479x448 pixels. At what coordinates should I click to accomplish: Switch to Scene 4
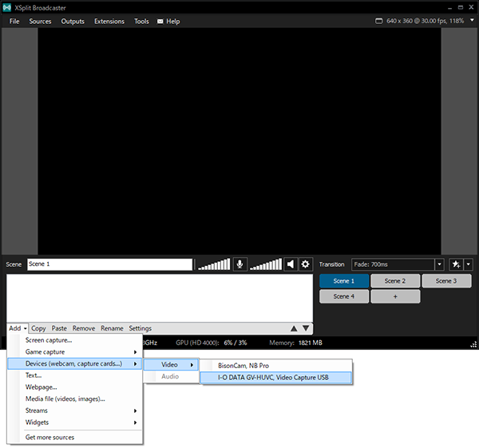tap(344, 296)
